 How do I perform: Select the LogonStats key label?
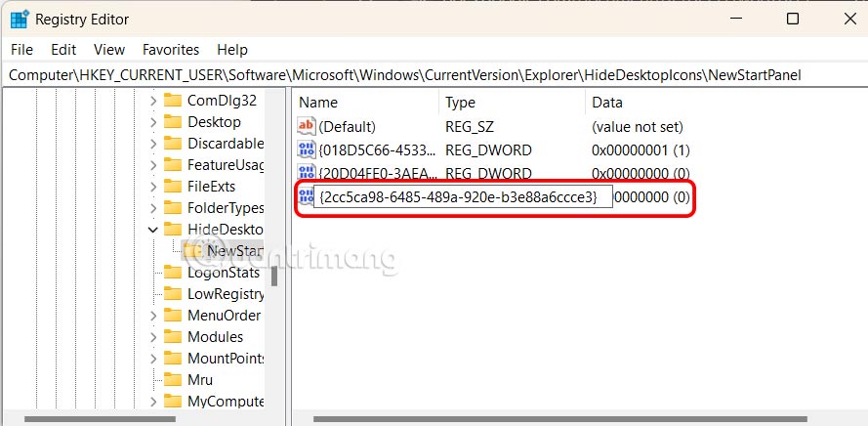coord(224,273)
